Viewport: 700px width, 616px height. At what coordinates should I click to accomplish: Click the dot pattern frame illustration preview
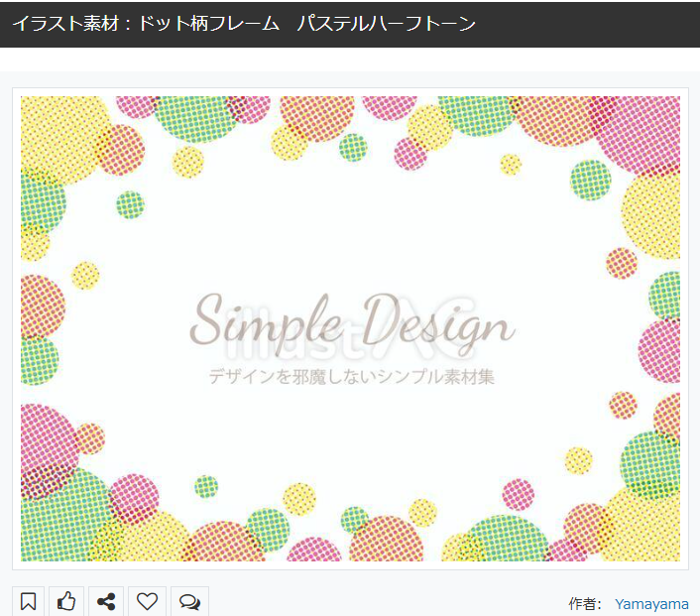350,328
